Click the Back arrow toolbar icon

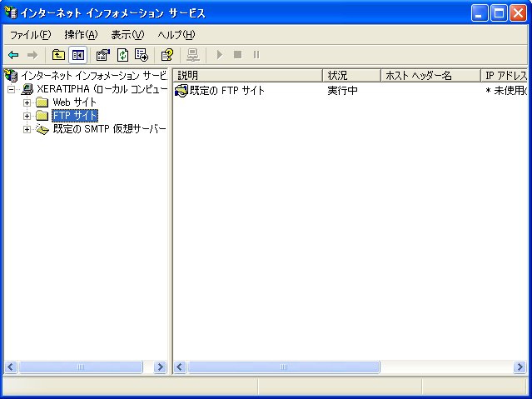coord(13,55)
